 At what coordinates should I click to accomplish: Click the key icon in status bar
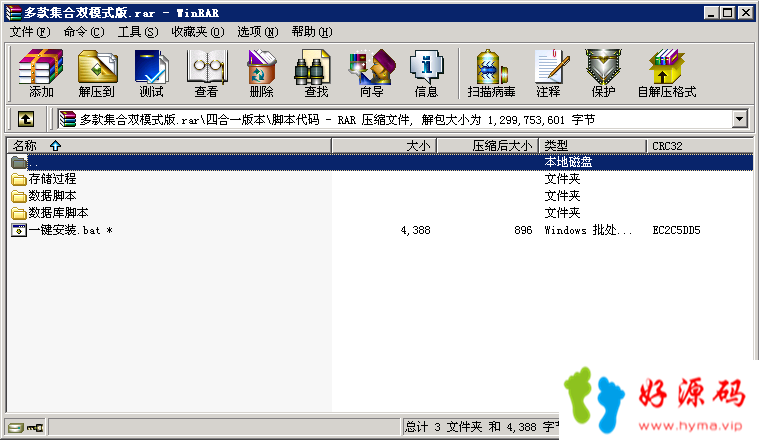point(35,427)
